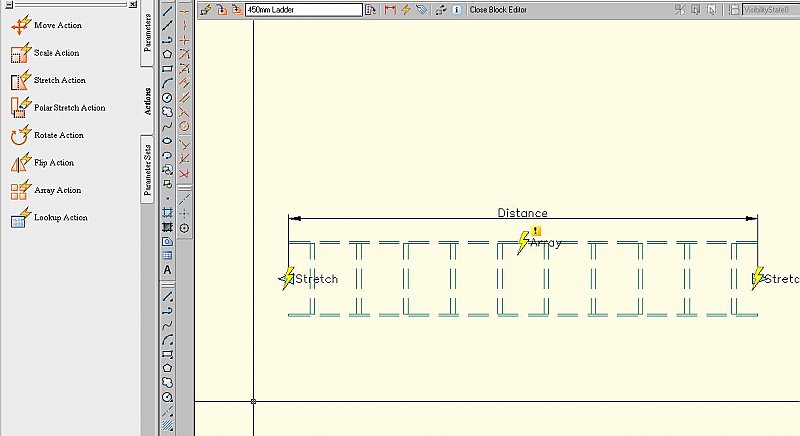Select the Move Action tool
The height and width of the screenshot is (436, 800).
coord(46,25)
